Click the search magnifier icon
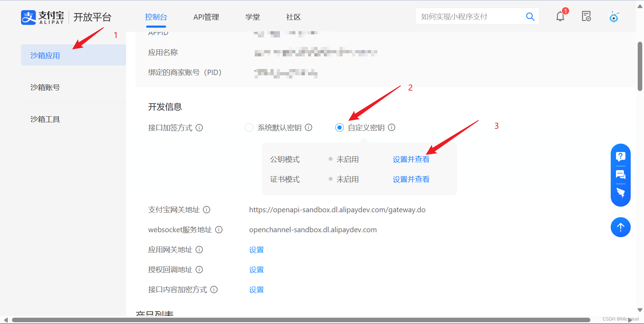 530,16
